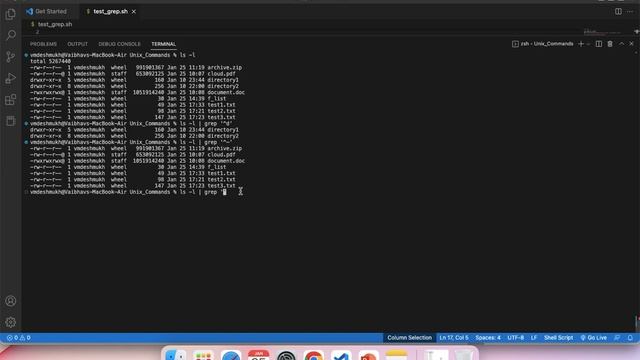Click the terminal command input line
The height and width of the screenshot is (360, 640).
click(x=128, y=192)
